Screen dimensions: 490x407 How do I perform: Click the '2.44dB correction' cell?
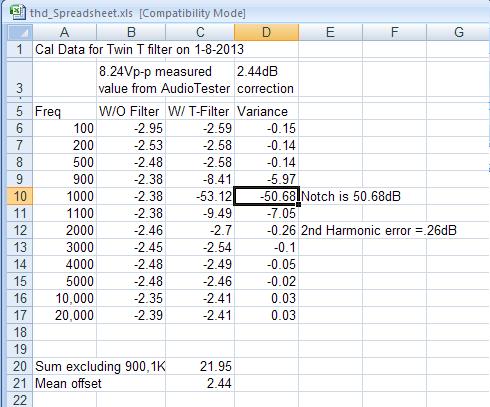[266, 80]
